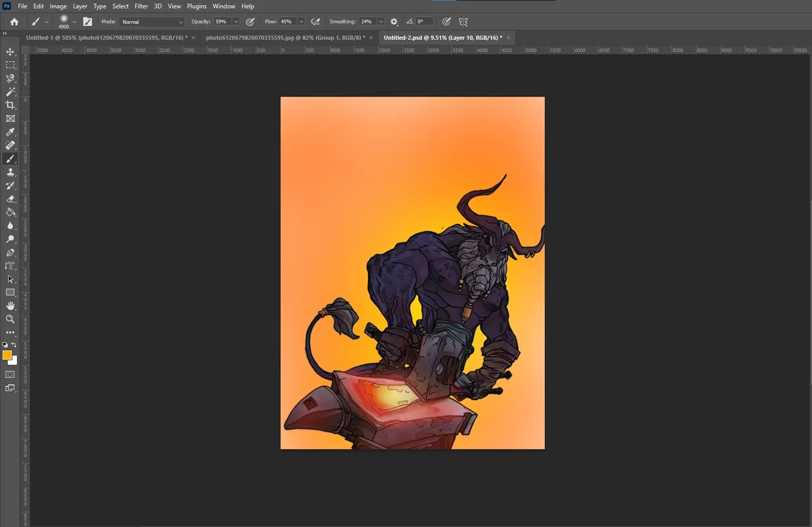The width and height of the screenshot is (812, 527).
Task: Click the Opacity 59% value field
Action: click(x=223, y=22)
